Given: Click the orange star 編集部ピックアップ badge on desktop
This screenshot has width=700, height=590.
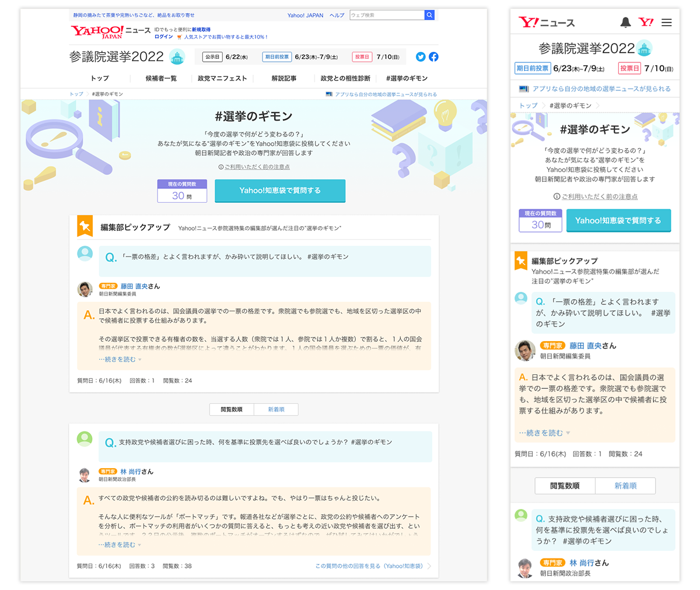Looking at the screenshot, I should click(85, 226).
